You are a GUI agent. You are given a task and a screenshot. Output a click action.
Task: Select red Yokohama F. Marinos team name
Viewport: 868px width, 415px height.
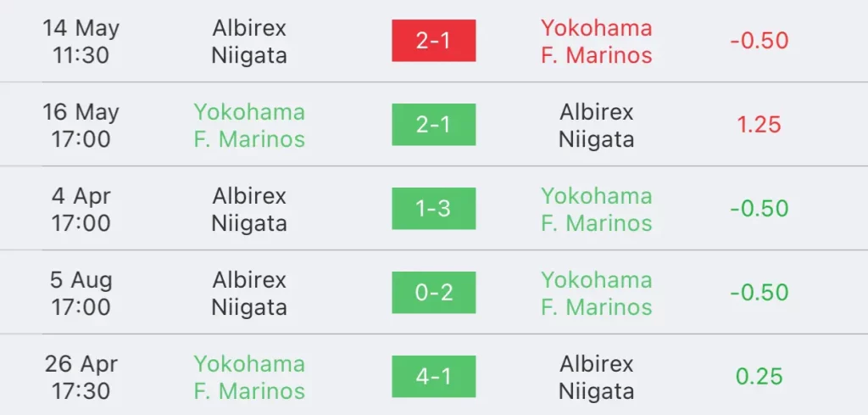tap(596, 41)
